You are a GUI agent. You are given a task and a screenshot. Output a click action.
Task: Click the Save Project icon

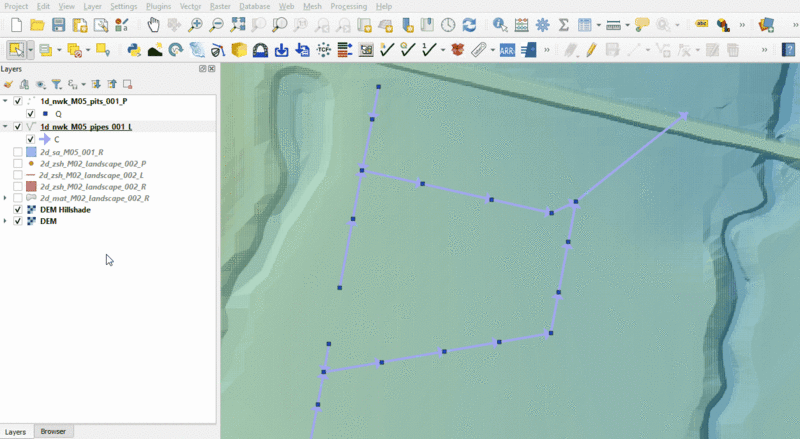tap(58, 24)
